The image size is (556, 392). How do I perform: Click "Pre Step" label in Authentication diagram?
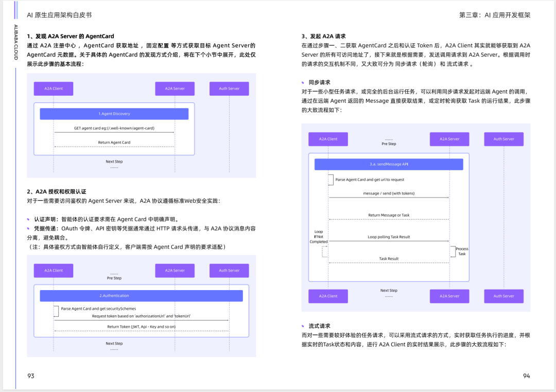[114, 278]
